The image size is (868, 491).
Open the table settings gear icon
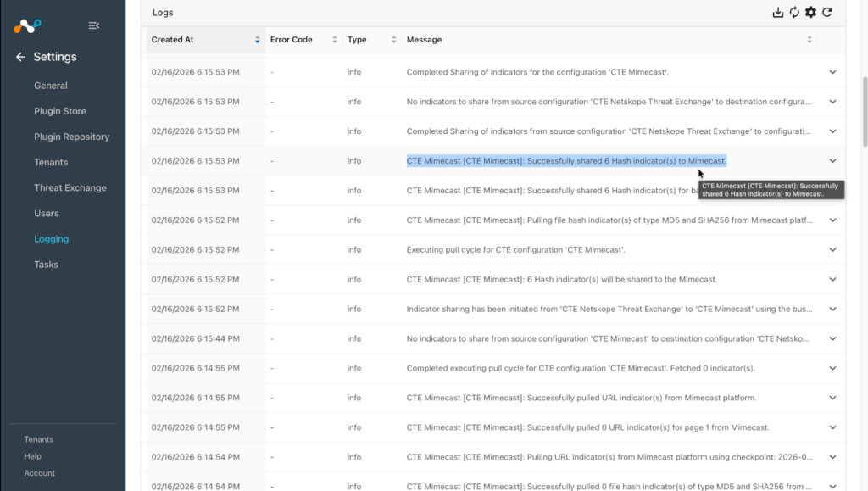(x=810, y=12)
